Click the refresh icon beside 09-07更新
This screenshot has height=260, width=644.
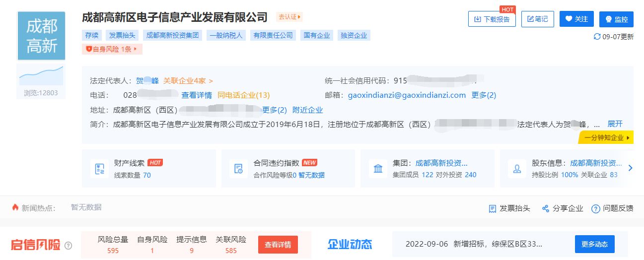597,37
